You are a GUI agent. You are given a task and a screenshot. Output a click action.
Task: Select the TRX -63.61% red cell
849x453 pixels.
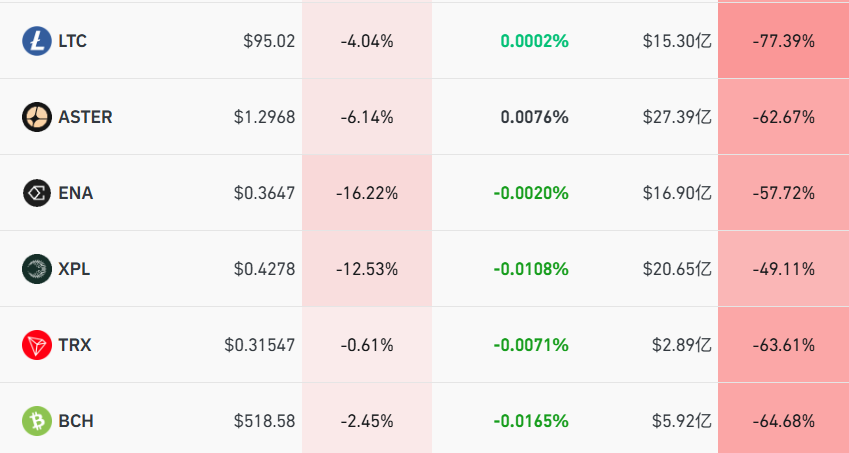point(783,345)
